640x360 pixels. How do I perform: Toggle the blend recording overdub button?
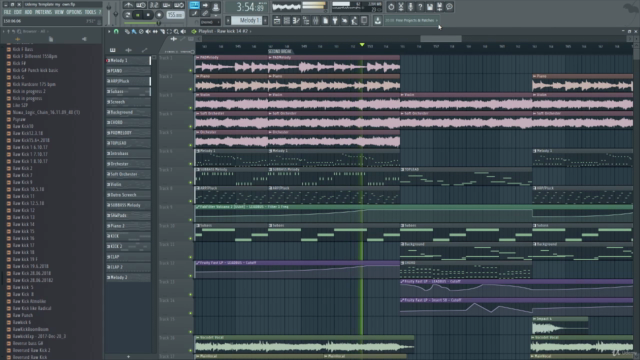(166, 5)
